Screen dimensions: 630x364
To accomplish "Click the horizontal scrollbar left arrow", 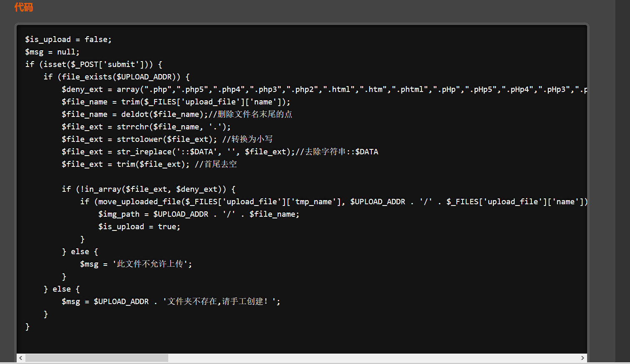I will pos(20,358).
